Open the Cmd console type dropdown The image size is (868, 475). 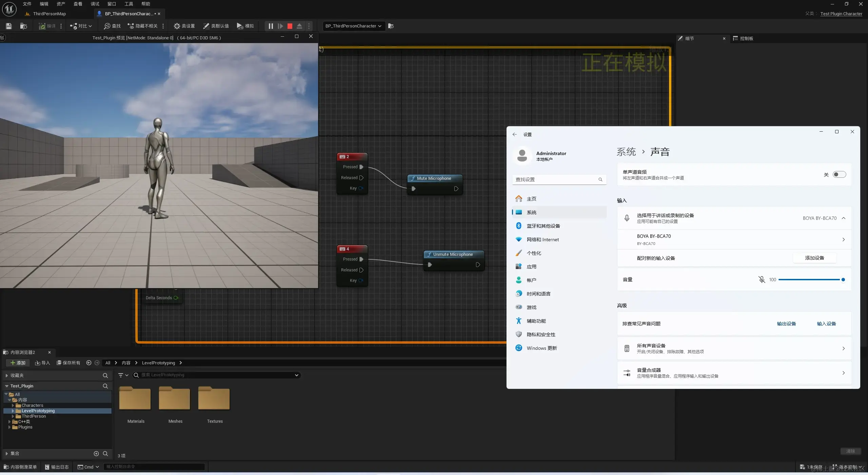click(x=88, y=467)
